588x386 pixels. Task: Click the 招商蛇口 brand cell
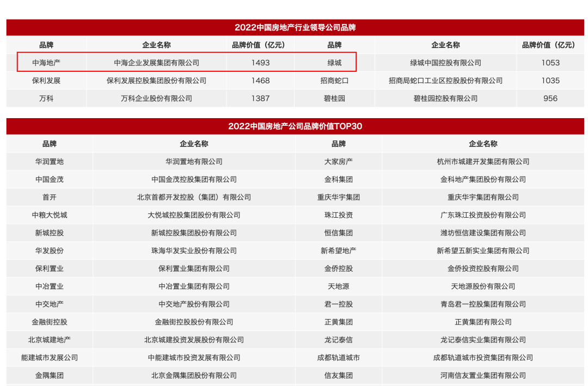coord(334,81)
